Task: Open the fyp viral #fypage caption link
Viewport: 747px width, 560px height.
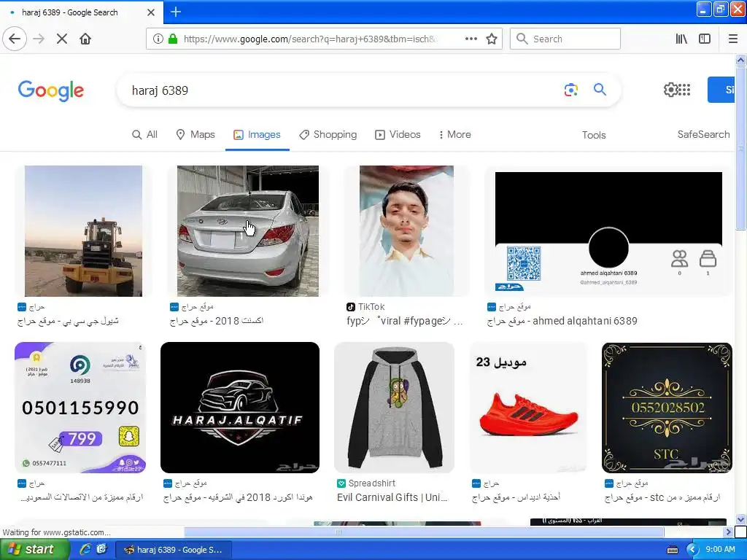Action: pos(404,321)
